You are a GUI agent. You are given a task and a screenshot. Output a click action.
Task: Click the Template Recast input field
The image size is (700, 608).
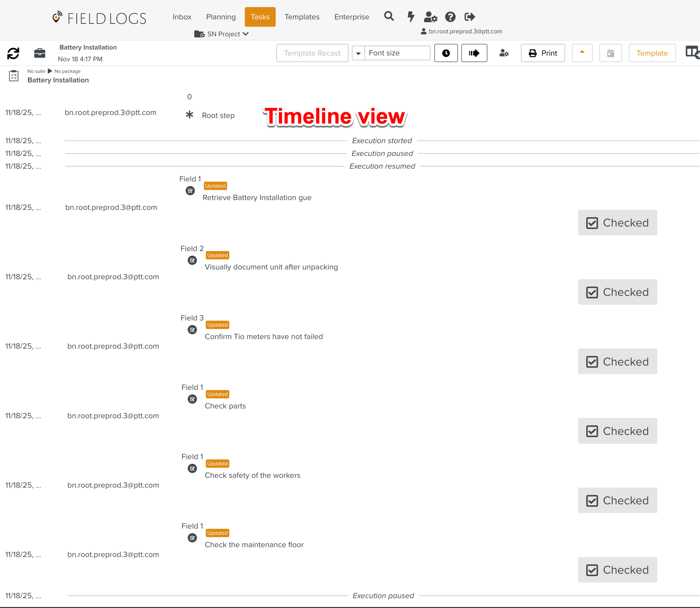click(x=312, y=53)
